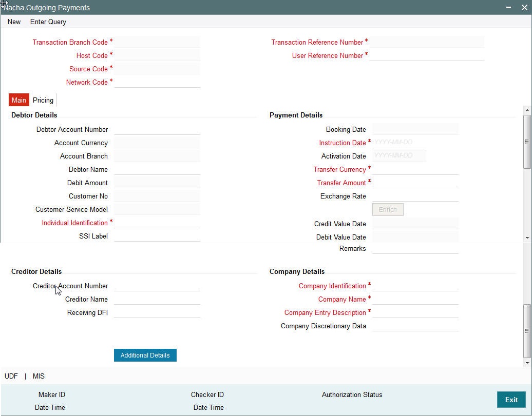Image resolution: width=532 pixels, height=416 pixels.
Task: Focus the Debtor Name field
Action: [x=157, y=169]
